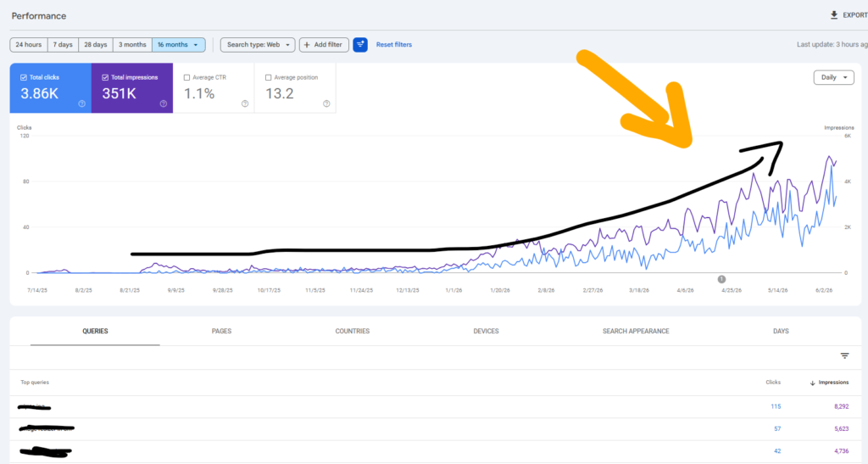
Task: Open the blue filter options icon
Action: pyautogui.click(x=360, y=45)
